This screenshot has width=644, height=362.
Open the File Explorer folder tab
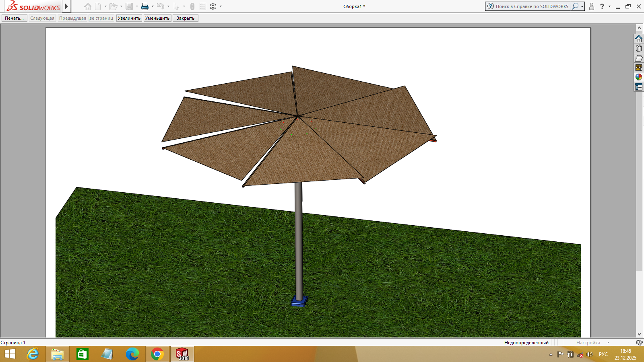tap(639, 58)
